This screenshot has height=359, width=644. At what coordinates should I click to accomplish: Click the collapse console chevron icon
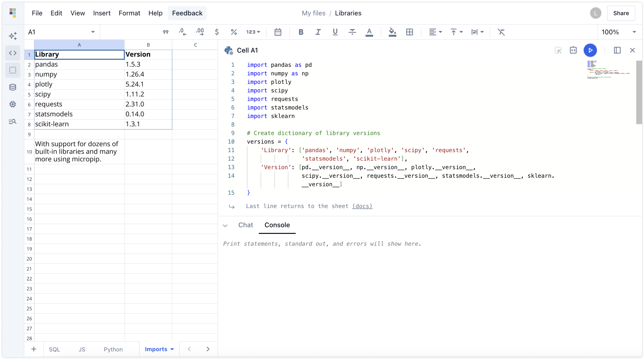[225, 225]
